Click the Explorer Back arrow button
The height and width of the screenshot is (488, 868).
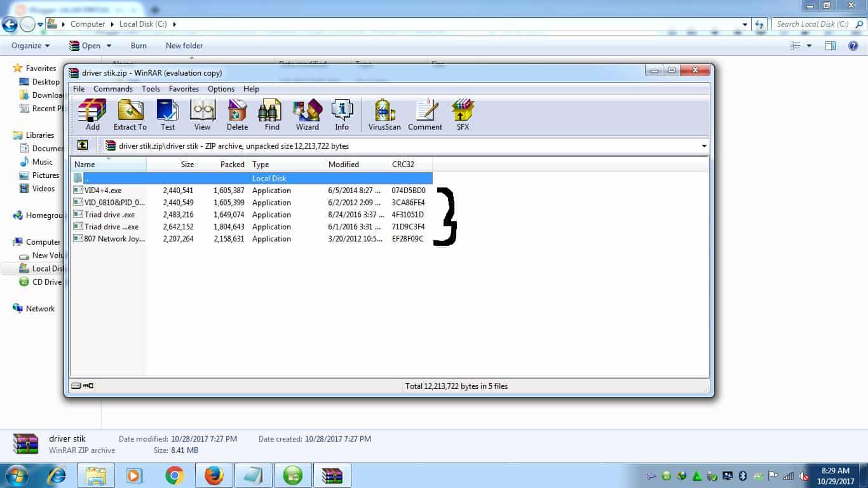tap(10, 24)
